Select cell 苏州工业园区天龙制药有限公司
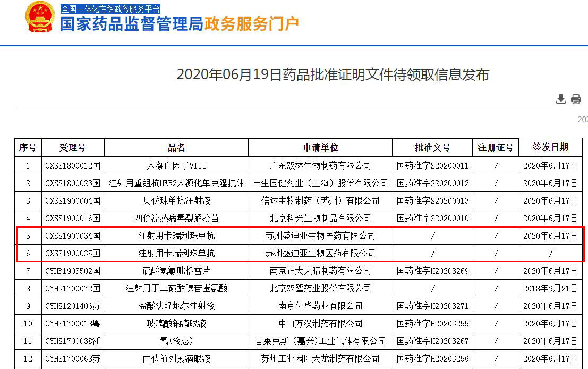The image size is (588, 369). coord(321,358)
